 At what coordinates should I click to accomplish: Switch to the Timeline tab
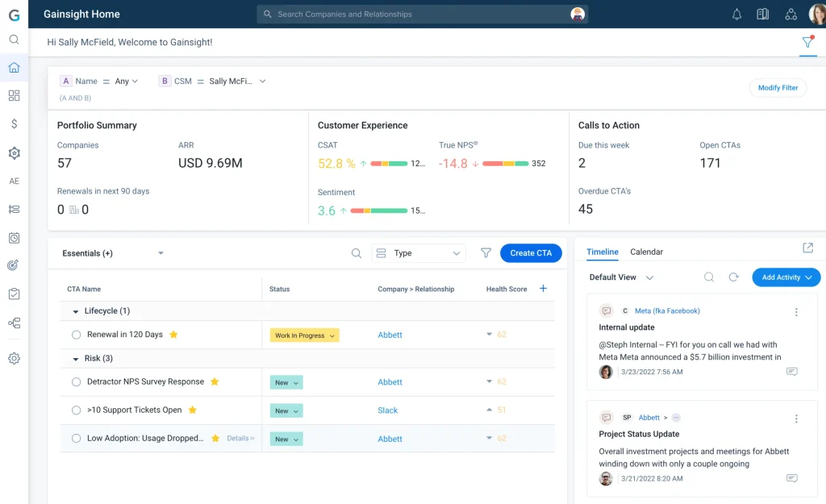602,252
